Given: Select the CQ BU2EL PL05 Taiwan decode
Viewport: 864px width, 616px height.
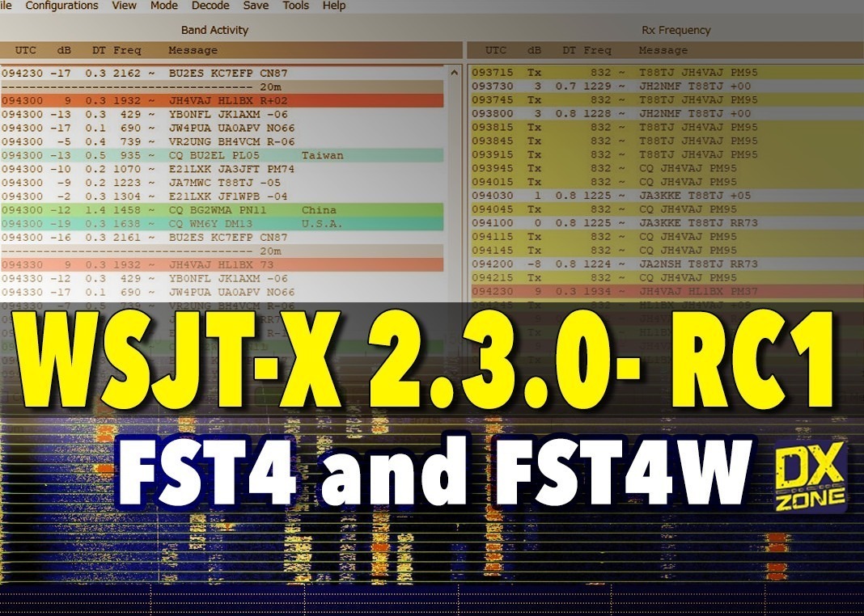Looking at the screenshot, I should (x=222, y=155).
